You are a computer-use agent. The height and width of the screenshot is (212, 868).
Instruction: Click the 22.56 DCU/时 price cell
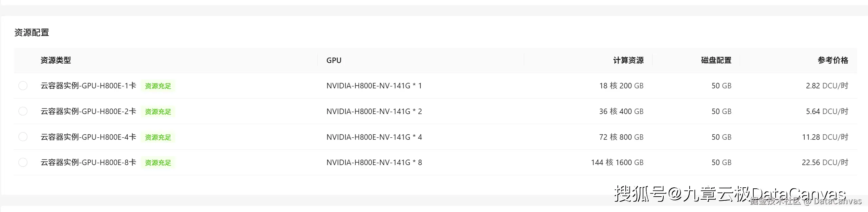pos(825,162)
